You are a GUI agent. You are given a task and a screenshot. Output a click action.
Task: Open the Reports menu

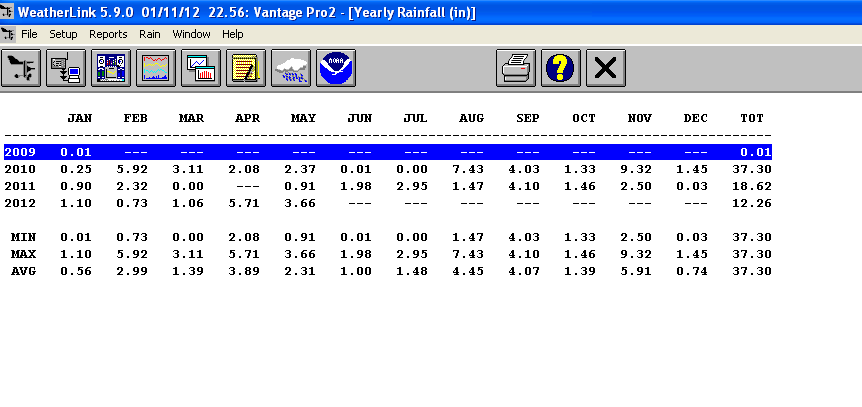(108, 34)
